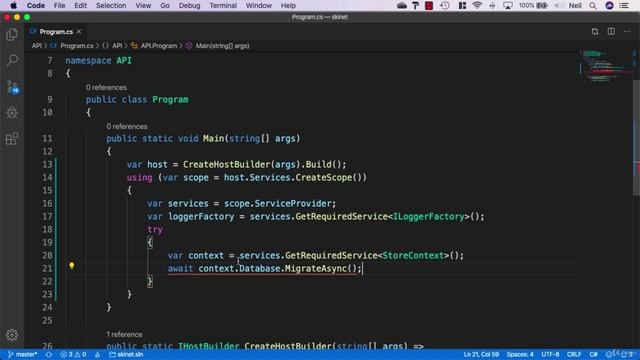The image size is (640, 360).
Task: Click the 1 reference lens above CreateHostBuilder
Action: pos(124,334)
